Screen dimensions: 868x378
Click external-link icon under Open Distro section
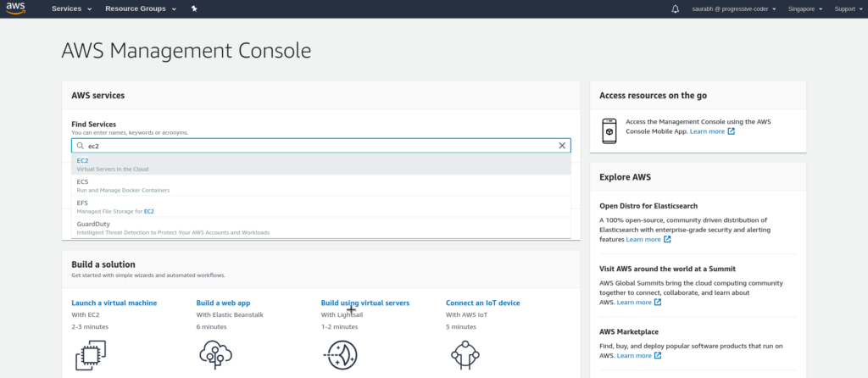pyautogui.click(x=667, y=239)
